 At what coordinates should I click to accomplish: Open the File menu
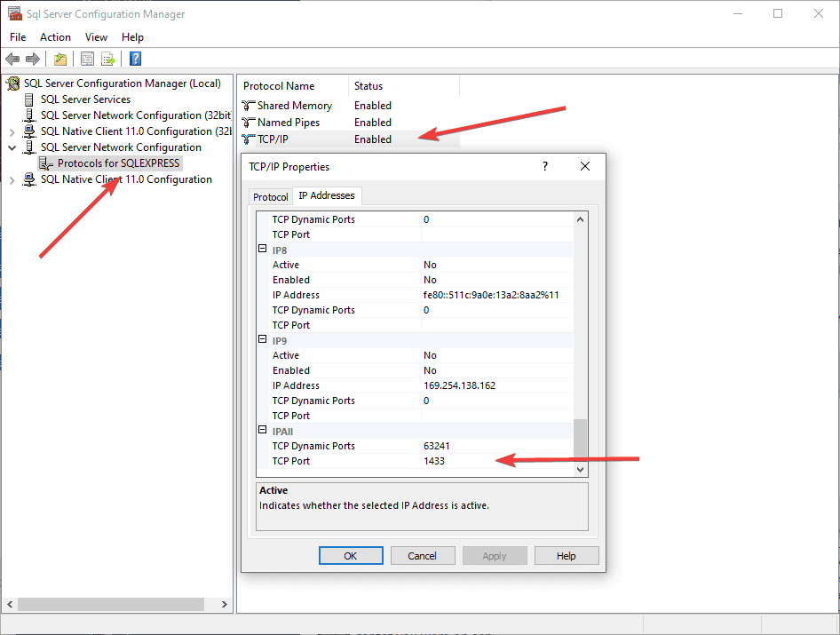point(18,37)
